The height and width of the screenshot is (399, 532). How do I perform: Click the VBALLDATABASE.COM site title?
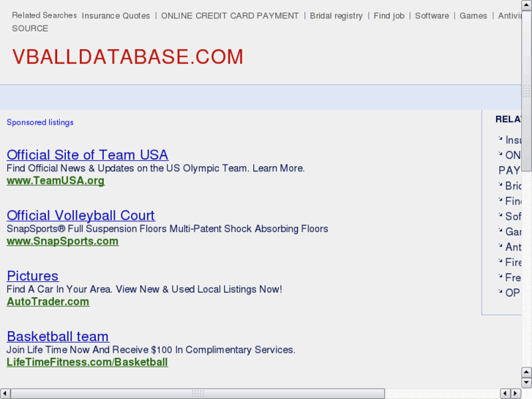point(128,56)
